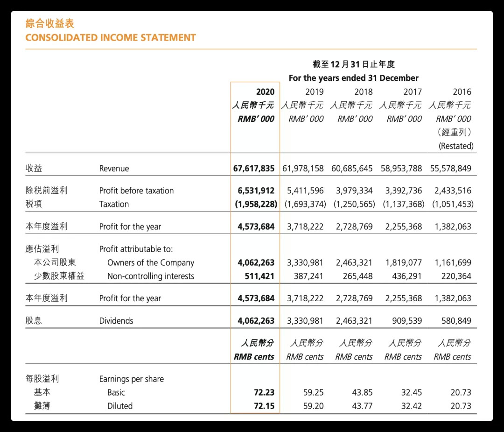Click Non-controlling interests label
This screenshot has height=432, width=504.
151,276
